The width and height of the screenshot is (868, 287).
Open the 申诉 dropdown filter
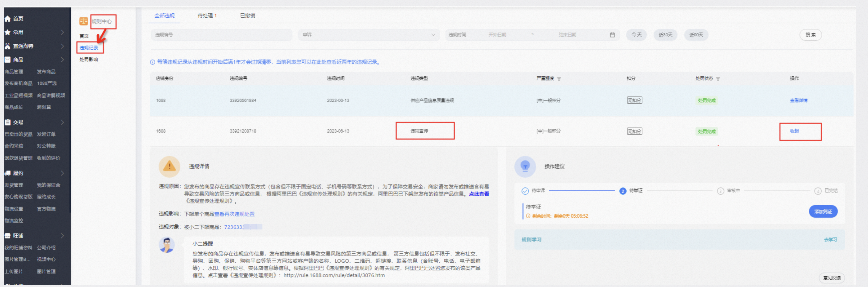point(369,35)
